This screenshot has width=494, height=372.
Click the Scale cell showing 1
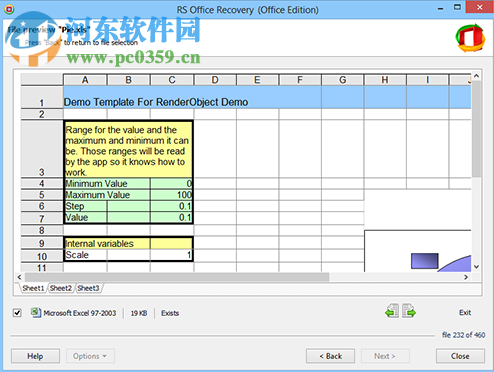point(171,255)
